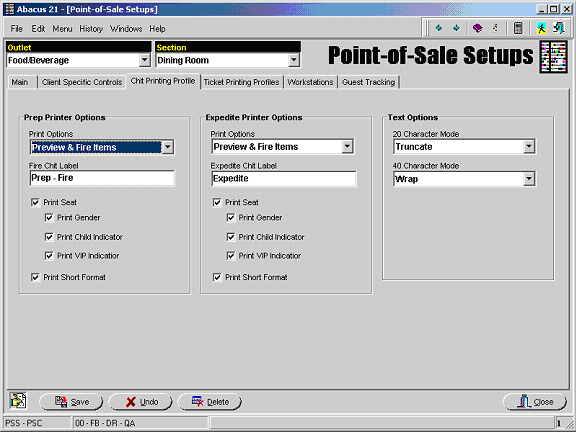The image size is (576, 432).
Task: Click the Fire Chit Label input field
Action: point(102,178)
